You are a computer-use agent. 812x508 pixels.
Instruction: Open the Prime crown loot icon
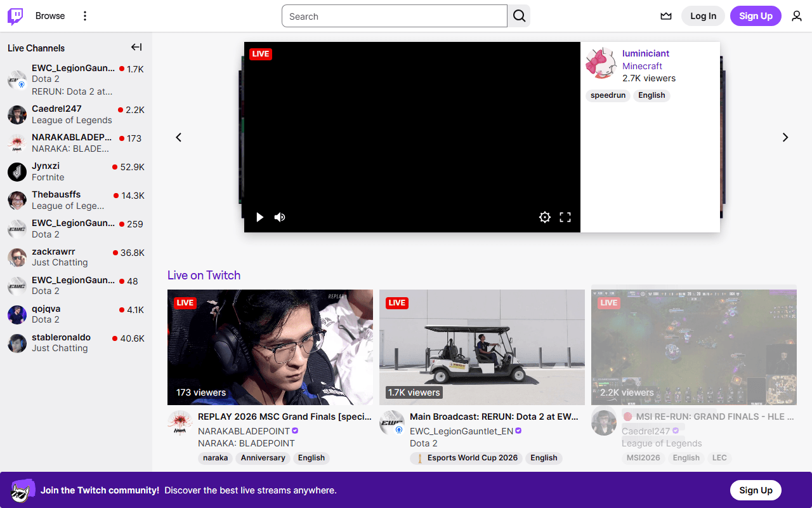click(x=666, y=17)
